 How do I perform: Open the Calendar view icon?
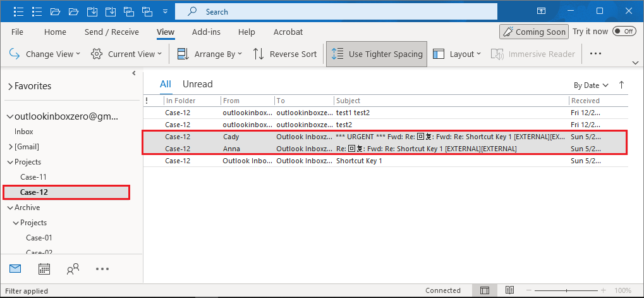(44, 269)
